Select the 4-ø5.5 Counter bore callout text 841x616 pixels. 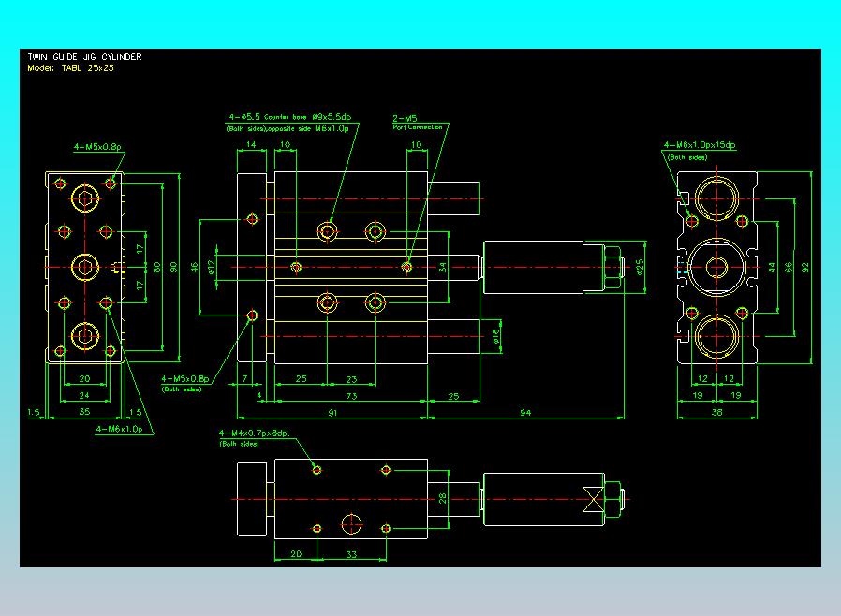click(289, 117)
